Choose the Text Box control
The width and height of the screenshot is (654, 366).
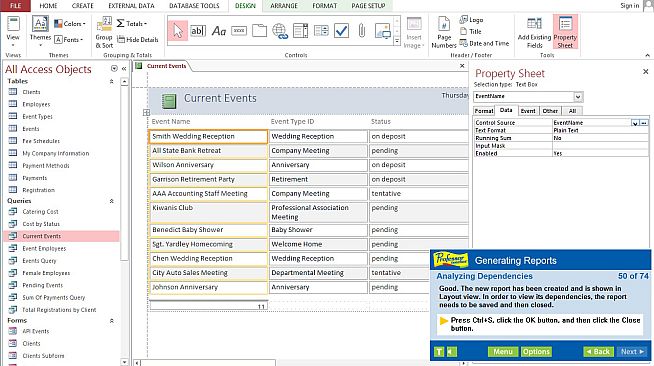click(x=198, y=31)
